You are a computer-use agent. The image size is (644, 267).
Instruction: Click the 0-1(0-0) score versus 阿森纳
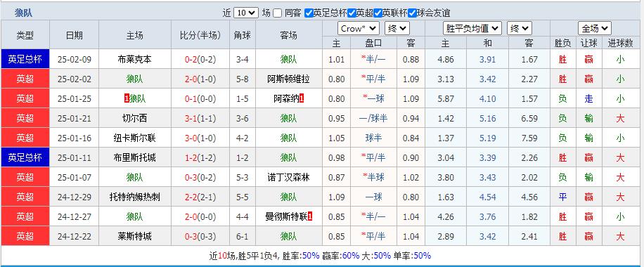coord(200,98)
